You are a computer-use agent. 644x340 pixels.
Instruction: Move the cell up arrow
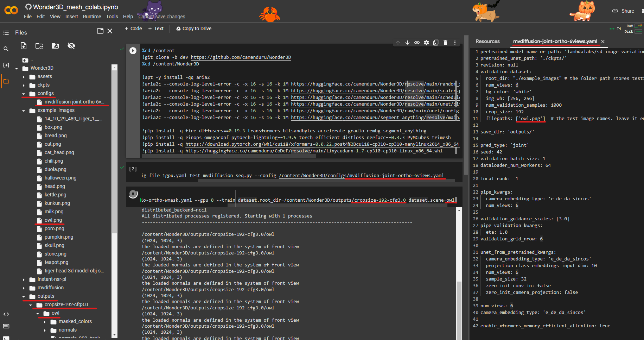point(398,43)
